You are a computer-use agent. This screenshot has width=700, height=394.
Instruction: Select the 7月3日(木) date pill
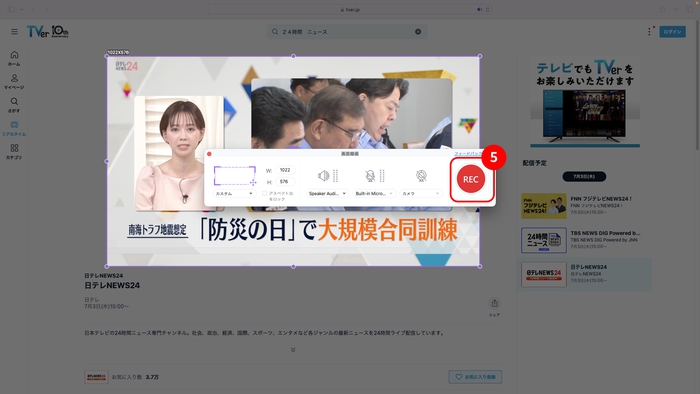584,176
